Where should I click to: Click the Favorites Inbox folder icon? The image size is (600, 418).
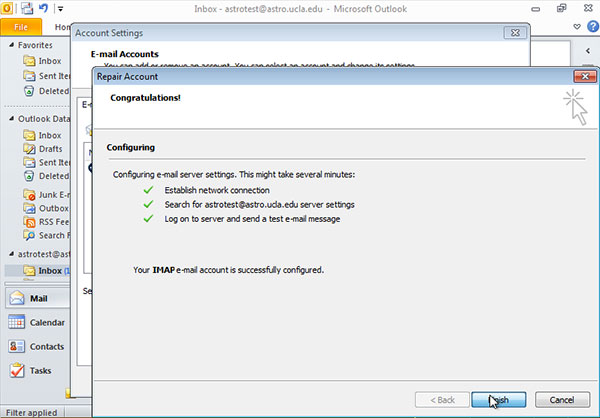coord(29,60)
